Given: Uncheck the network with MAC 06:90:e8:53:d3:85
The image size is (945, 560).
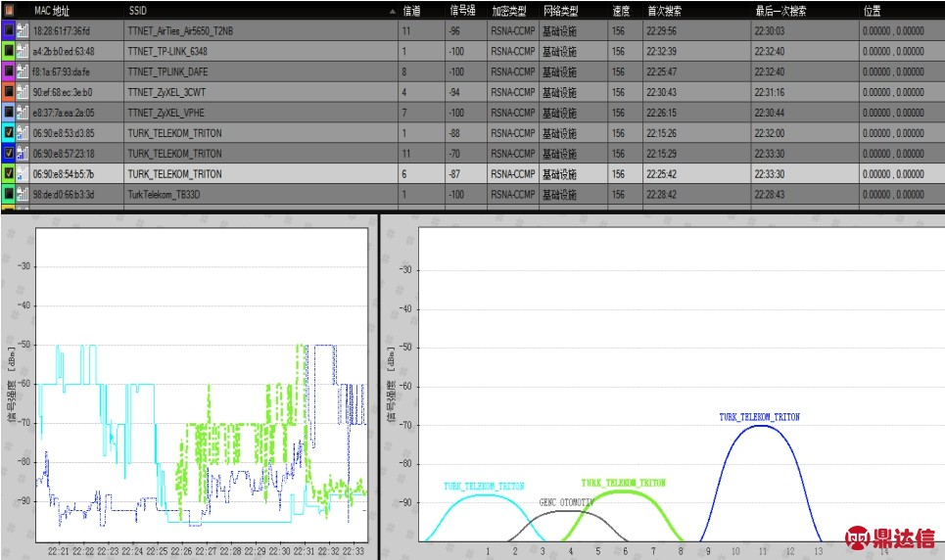Looking at the screenshot, I should coord(9,132).
